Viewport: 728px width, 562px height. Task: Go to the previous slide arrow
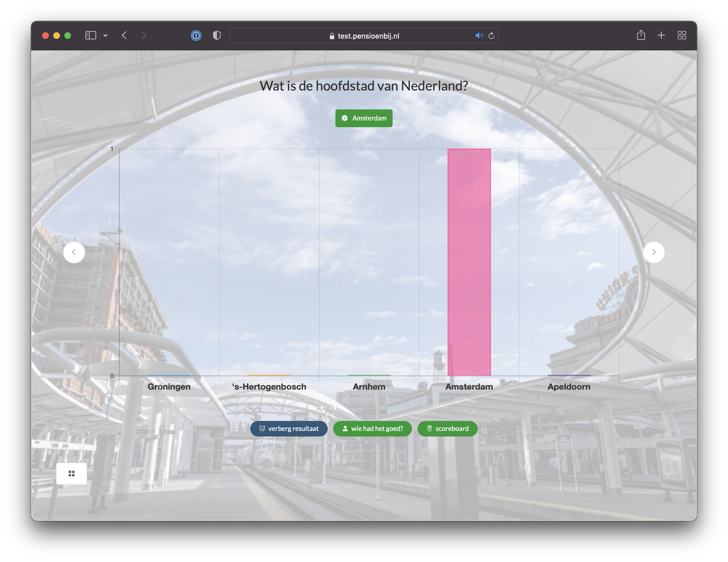[x=74, y=252]
